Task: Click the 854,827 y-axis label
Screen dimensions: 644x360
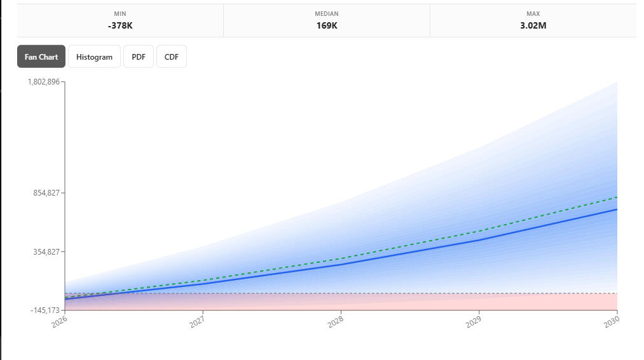Action: pyautogui.click(x=46, y=193)
